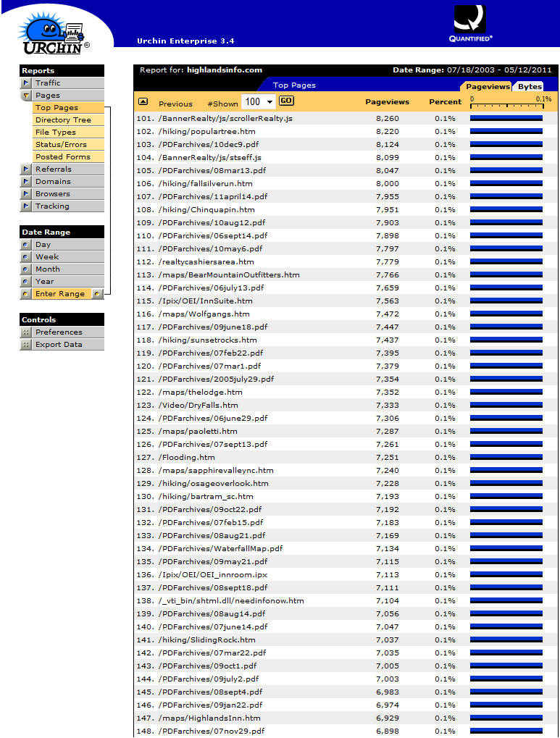Image resolution: width=560 pixels, height=738 pixels.
Task: Click the /maps/Wolfgangs.htm entry
Action: (x=204, y=314)
